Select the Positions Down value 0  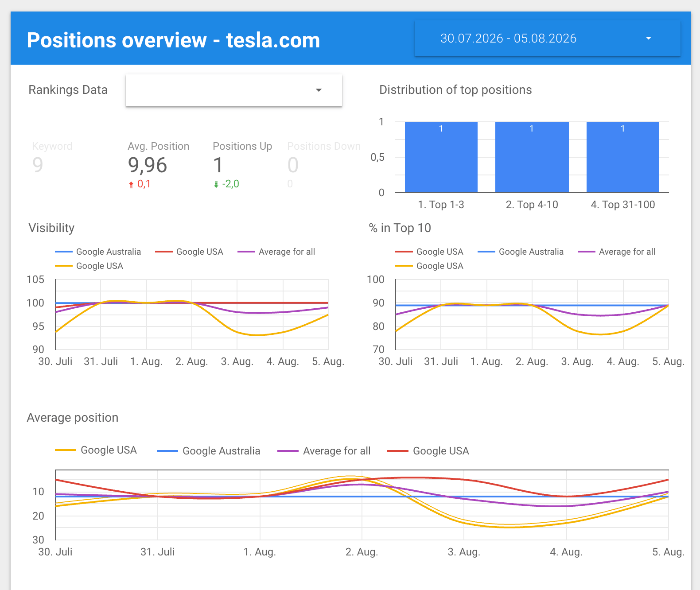[293, 165]
